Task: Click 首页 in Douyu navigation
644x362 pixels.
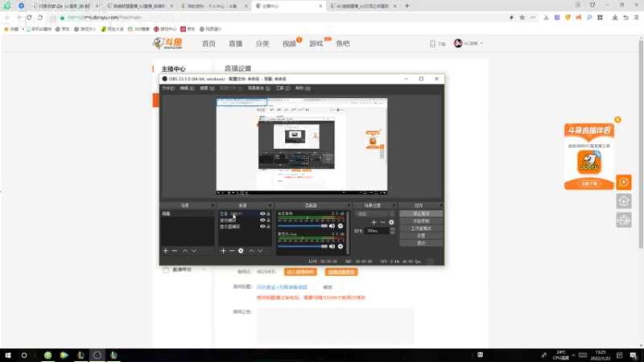Action: coord(208,43)
